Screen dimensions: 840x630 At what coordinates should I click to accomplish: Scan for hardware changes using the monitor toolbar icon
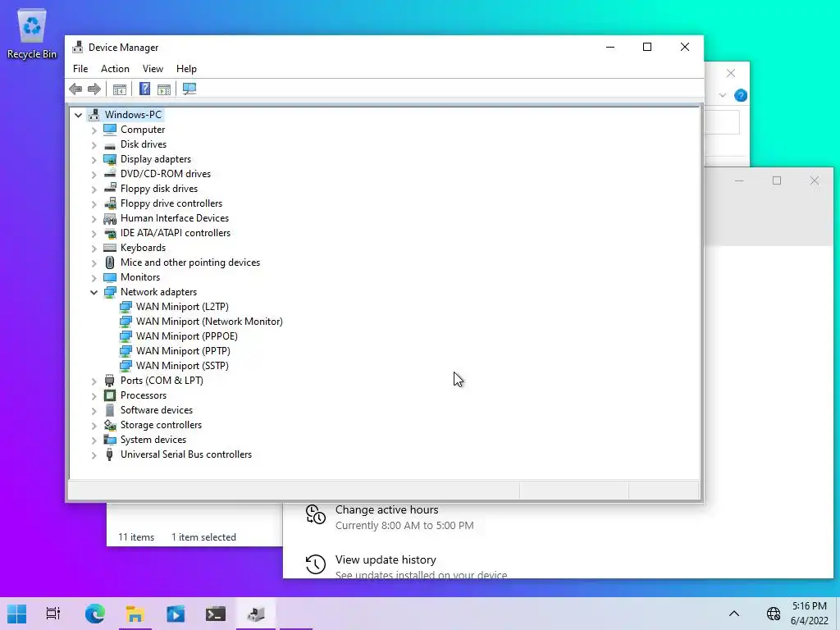coord(189,89)
